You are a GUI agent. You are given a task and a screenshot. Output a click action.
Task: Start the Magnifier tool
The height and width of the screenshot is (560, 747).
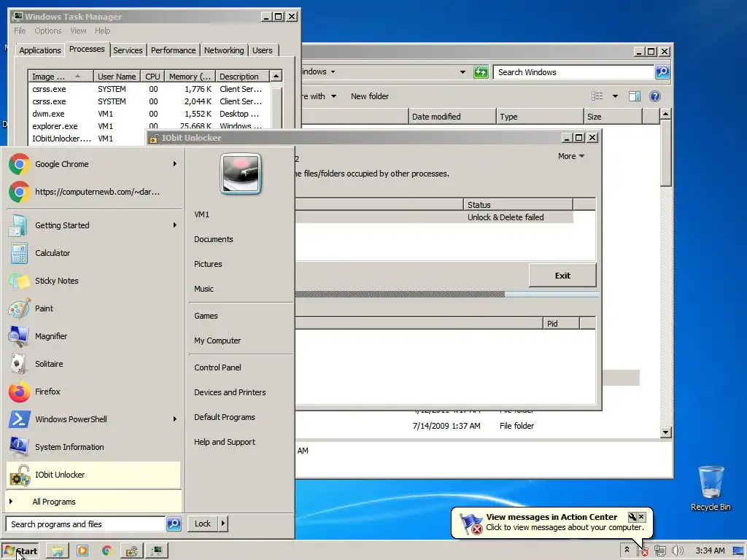click(93, 335)
